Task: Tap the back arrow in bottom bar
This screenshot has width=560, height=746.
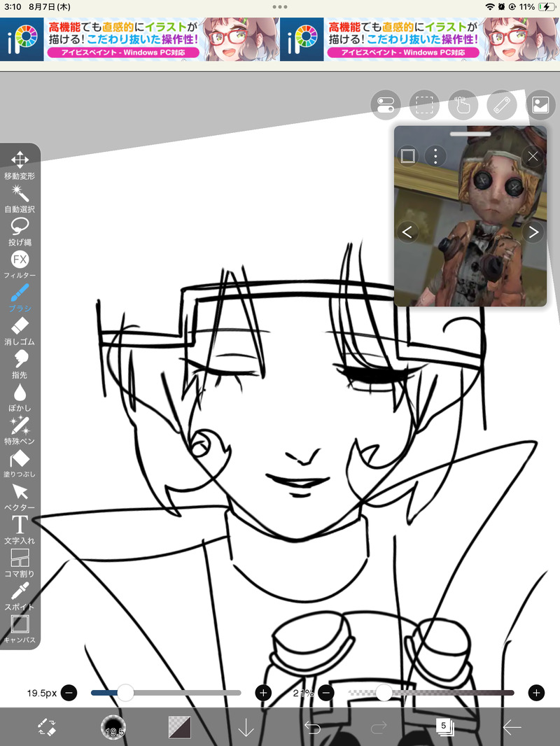Action: (512, 727)
